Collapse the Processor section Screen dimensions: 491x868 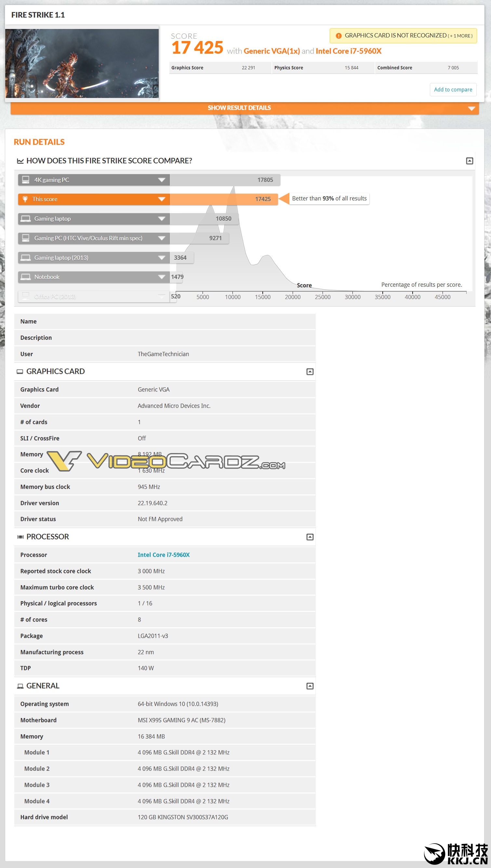point(310,537)
